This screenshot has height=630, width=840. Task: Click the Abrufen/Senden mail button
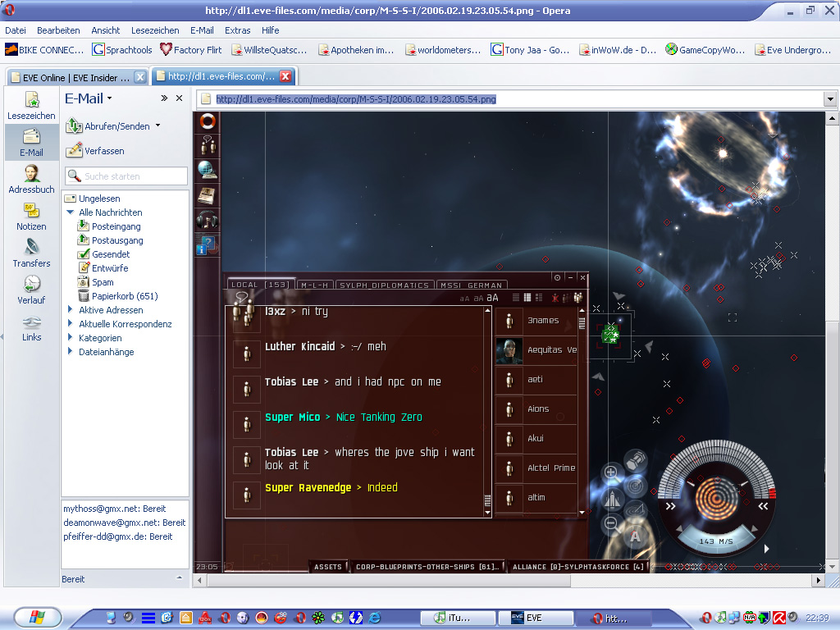click(107, 126)
